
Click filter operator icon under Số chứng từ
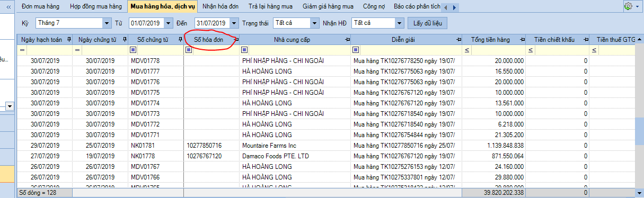coord(133,50)
